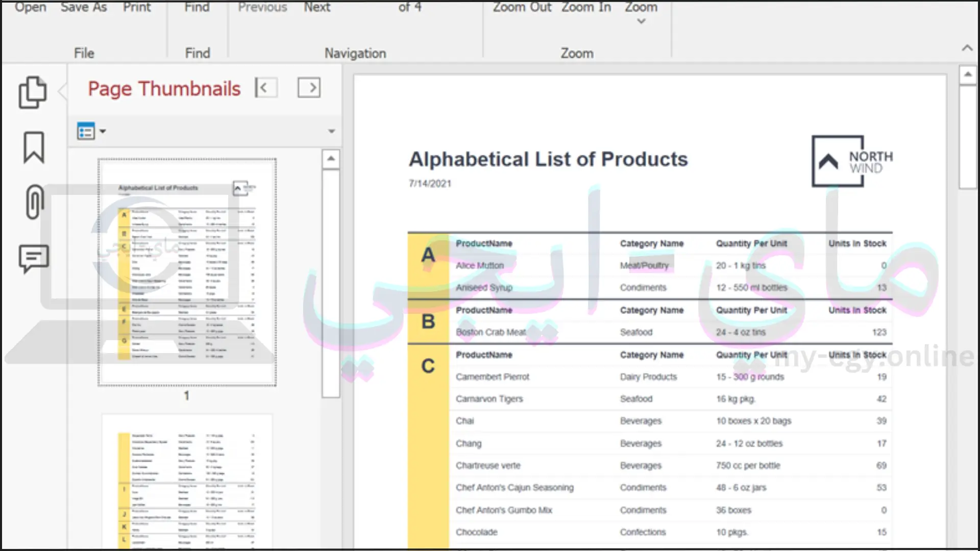Collapse the Page Thumbnails panel
The height and width of the screenshot is (551, 980).
pyautogui.click(x=267, y=88)
